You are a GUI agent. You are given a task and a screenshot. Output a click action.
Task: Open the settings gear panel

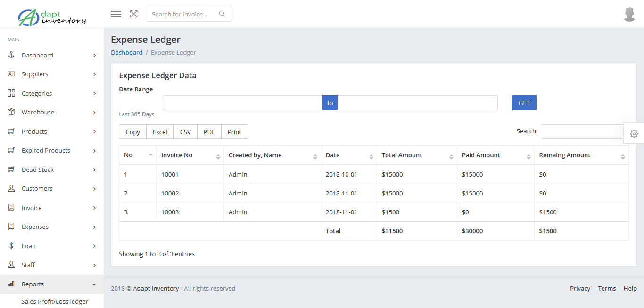pos(634,134)
